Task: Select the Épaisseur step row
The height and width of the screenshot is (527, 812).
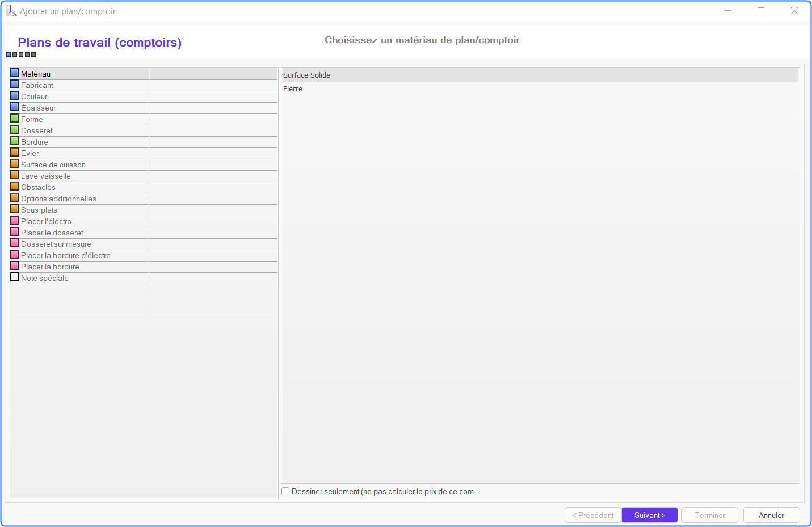Action: (x=144, y=108)
